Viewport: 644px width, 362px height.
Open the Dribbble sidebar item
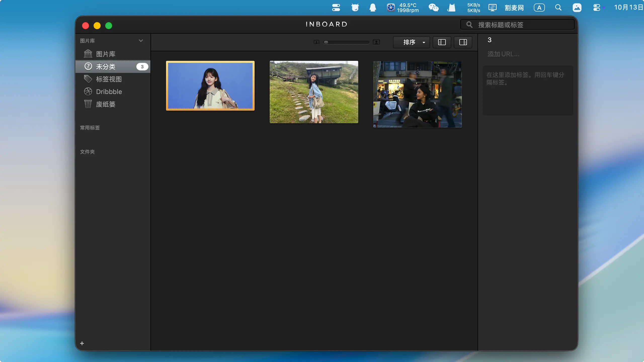[109, 92]
